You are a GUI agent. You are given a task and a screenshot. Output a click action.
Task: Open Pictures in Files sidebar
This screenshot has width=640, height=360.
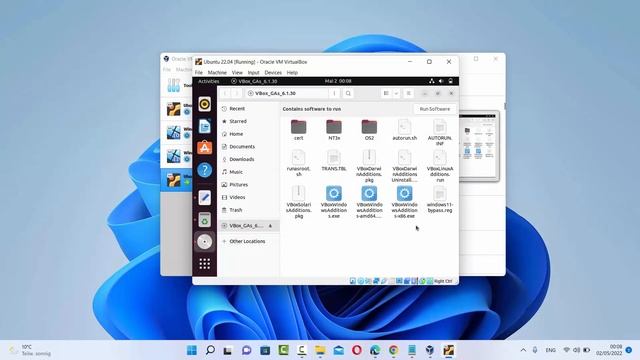(249, 184)
